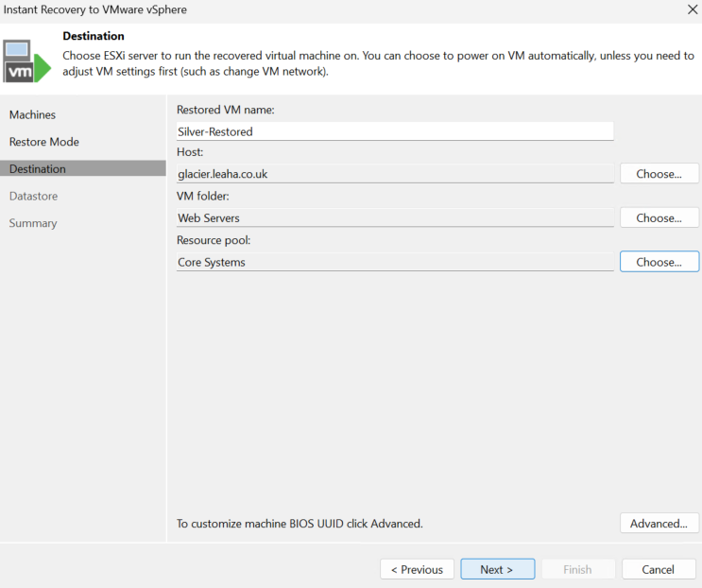
Task: Choose a different VM folder
Action: (x=659, y=217)
